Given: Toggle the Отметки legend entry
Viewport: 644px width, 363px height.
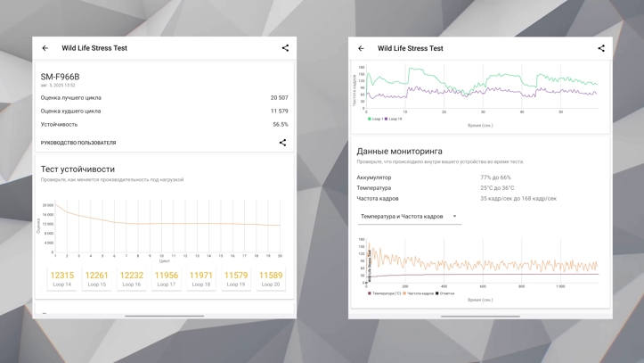Looking at the screenshot, I should coord(444,293).
